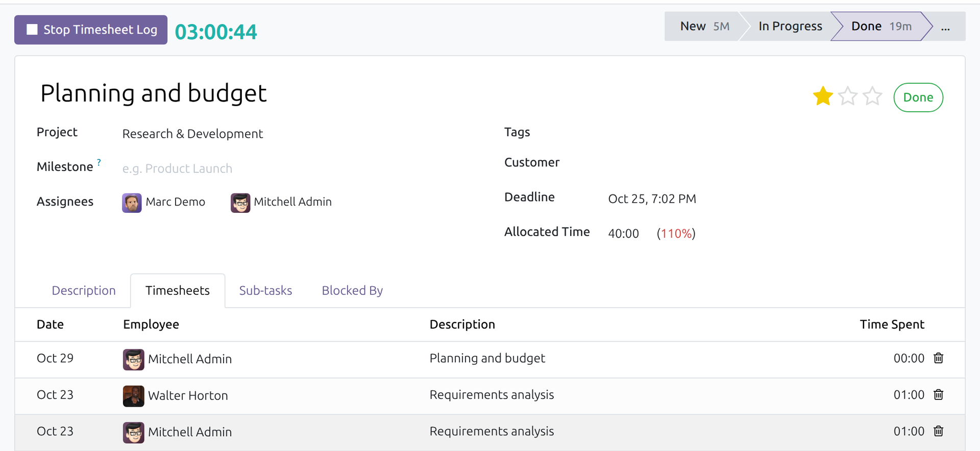980x451 pixels.
Task: Select the New stage
Action: coord(704,27)
